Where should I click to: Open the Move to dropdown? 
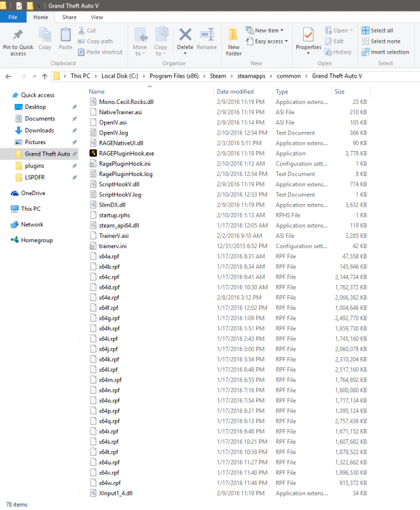click(x=140, y=50)
